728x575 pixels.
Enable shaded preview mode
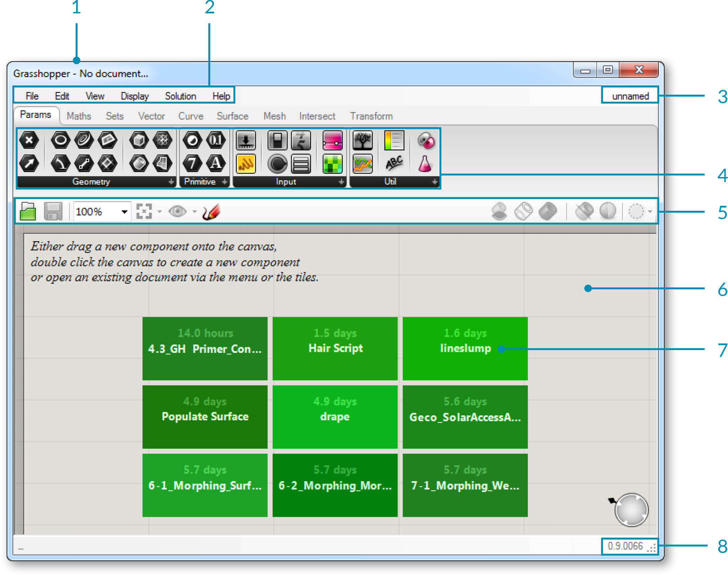tap(548, 211)
